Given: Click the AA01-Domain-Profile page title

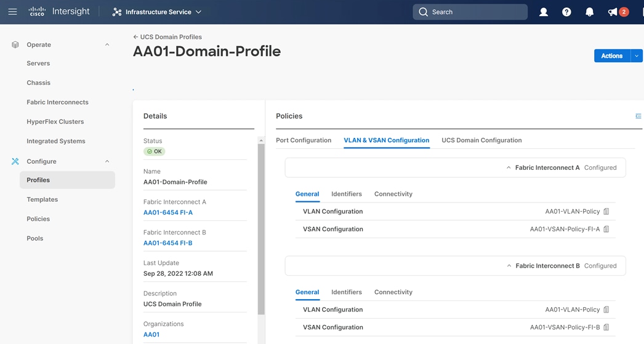Looking at the screenshot, I should coord(207,51).
